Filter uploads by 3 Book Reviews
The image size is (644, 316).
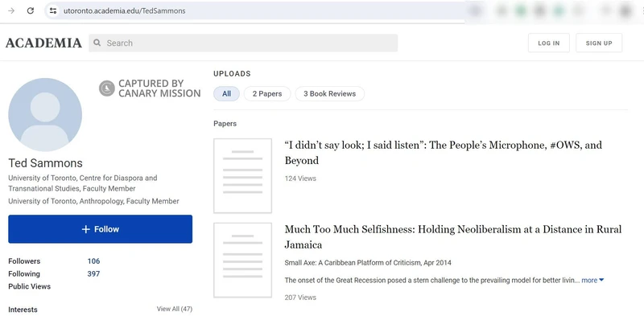(330, 93)
